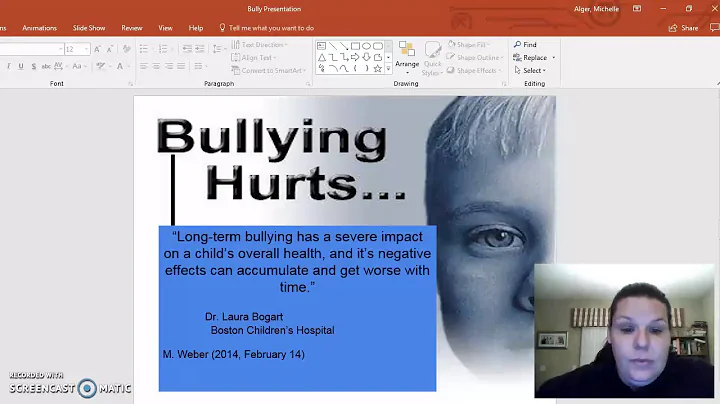Click the Change Case (Aa) button
Screen dimensions: 720x404
78,67
